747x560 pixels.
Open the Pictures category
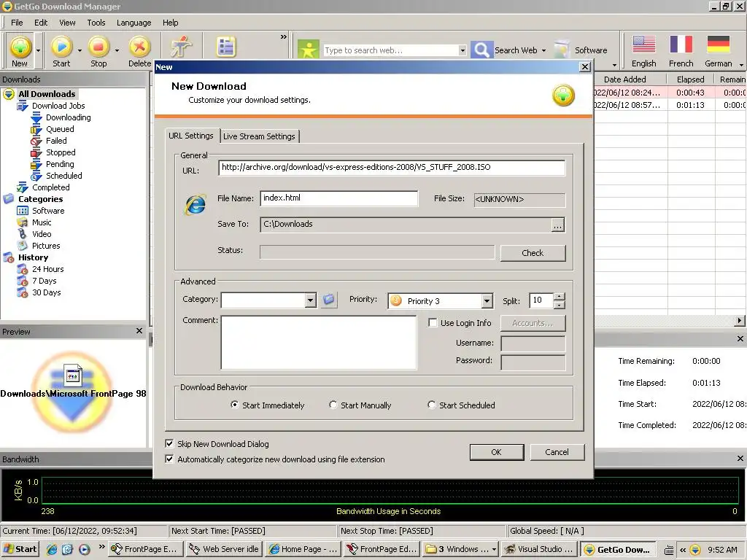46,246
